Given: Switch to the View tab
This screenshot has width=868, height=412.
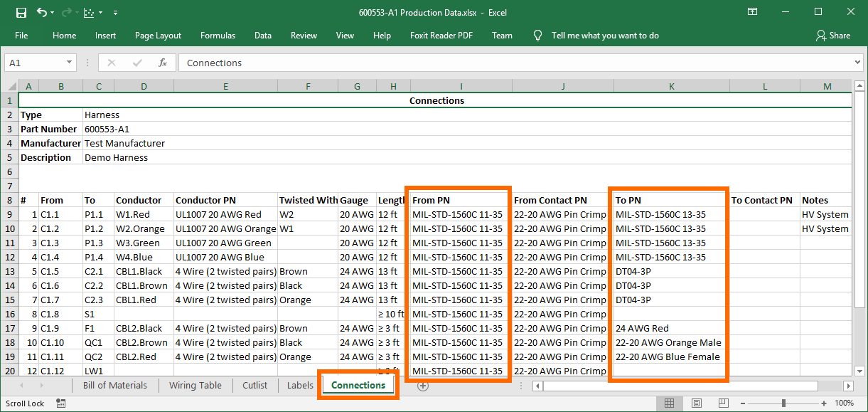Looking at the screenshot, I should point(345,36).
